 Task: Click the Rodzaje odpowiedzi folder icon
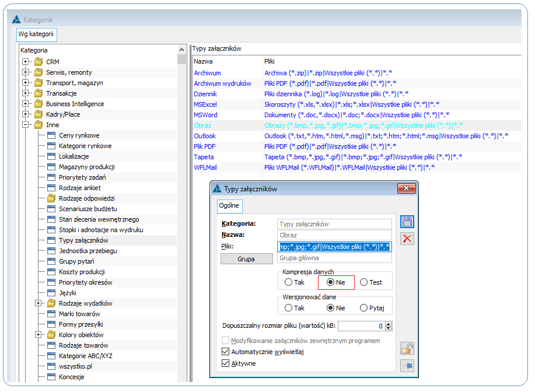(x=51, y=198)
